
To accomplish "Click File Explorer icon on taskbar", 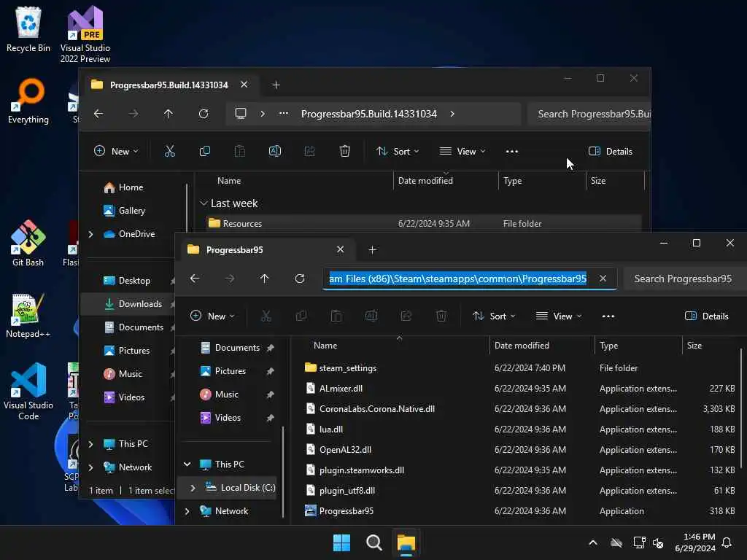I will click(406, 542).
